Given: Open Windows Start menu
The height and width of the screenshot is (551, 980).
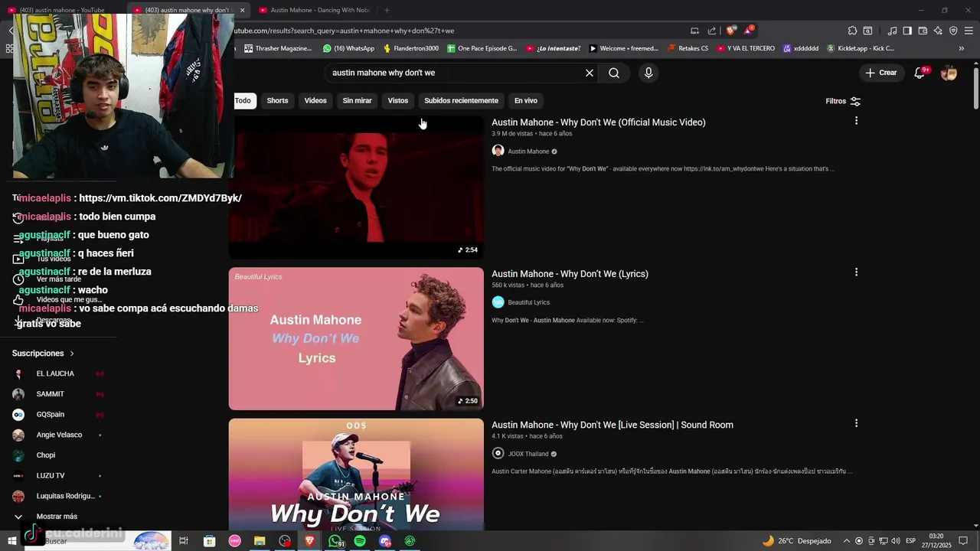Looking at the screenshot, I should point(11,541).
